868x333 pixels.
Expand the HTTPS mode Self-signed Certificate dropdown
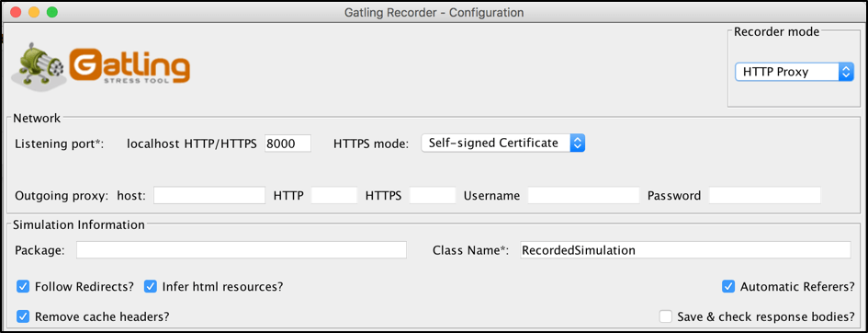coord(503,143)
